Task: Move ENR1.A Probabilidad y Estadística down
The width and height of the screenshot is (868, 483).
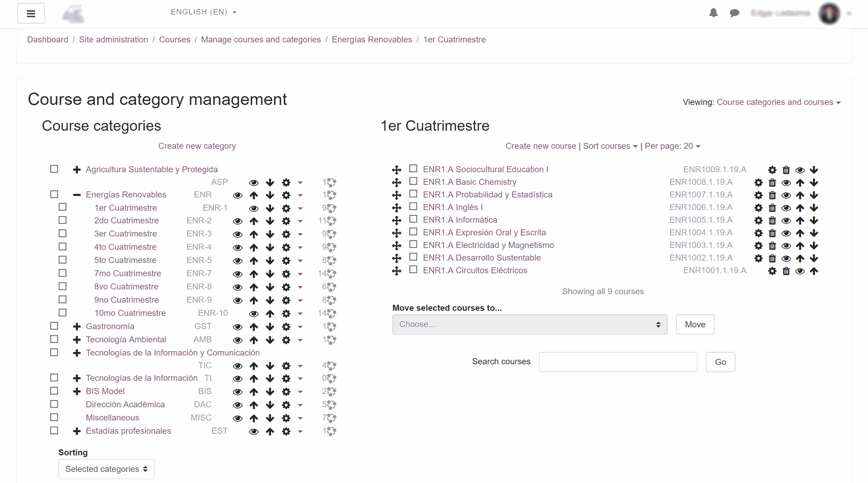Action: (x=814, y=195)
